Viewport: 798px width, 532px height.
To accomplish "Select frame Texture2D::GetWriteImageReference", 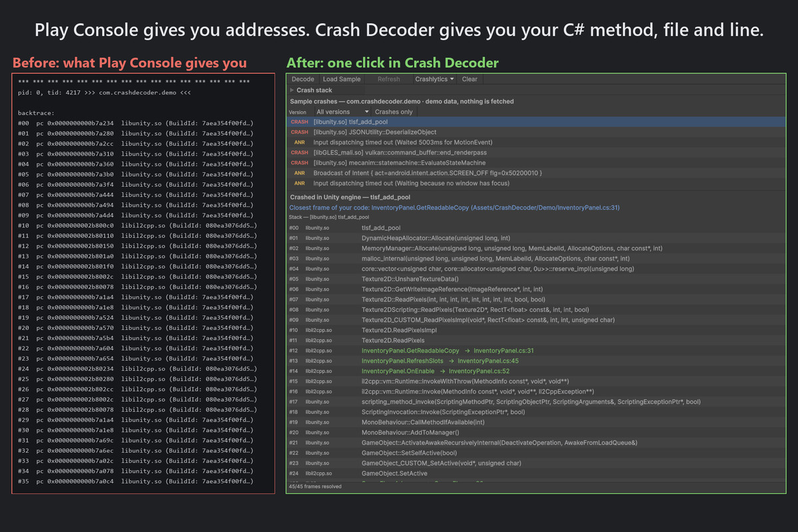I will [537, 289].
